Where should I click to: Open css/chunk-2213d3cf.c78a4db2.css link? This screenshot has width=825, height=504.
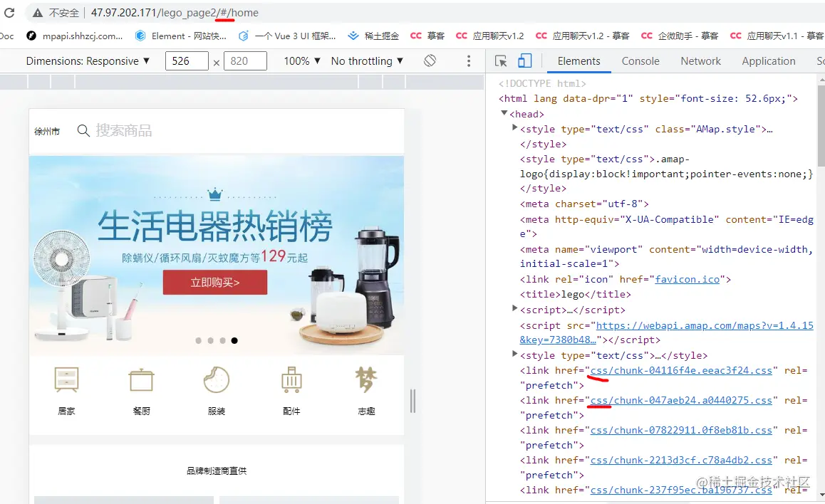[681, 461]
